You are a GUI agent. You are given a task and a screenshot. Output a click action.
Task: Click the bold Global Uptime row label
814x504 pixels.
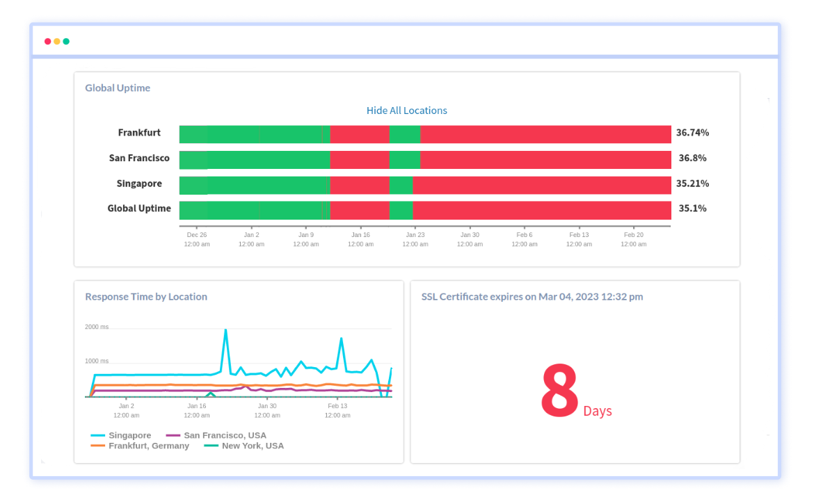tap(139, 209)
